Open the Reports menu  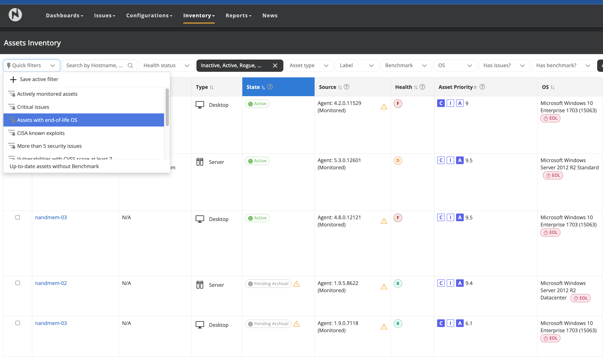tap(238, 15)
